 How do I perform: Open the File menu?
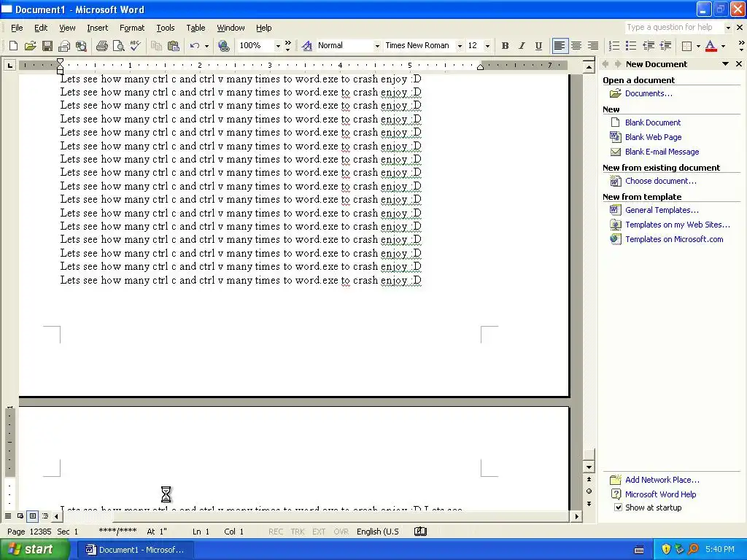(17, 28)
